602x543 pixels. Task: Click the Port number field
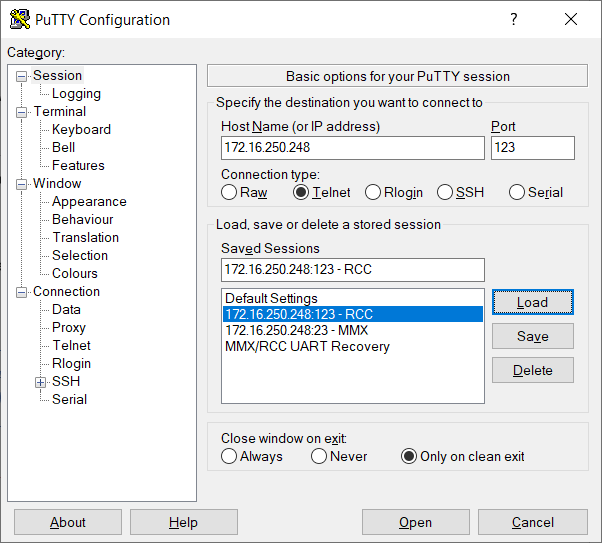coord(532,148)
